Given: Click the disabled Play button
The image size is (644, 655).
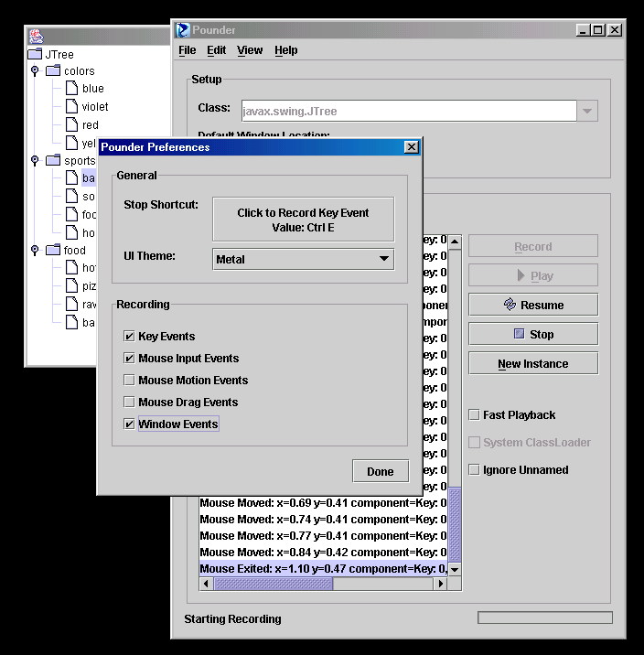Looking at the screenshot, I should coord(533,275).
